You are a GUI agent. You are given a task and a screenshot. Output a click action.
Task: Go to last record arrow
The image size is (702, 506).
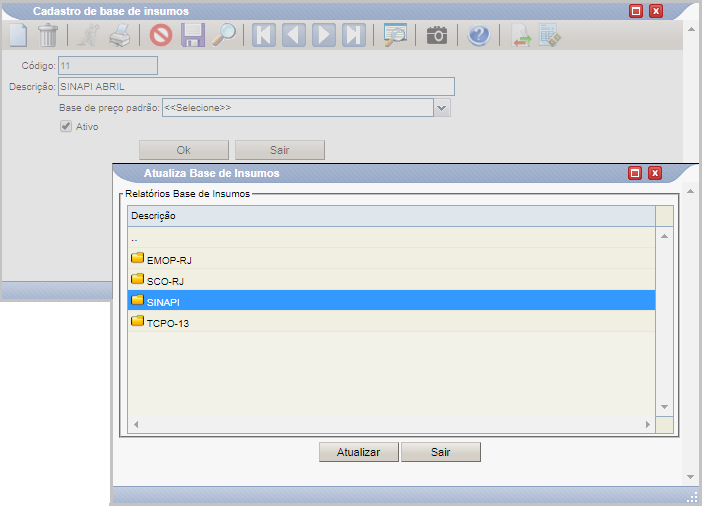click(354, 35)
